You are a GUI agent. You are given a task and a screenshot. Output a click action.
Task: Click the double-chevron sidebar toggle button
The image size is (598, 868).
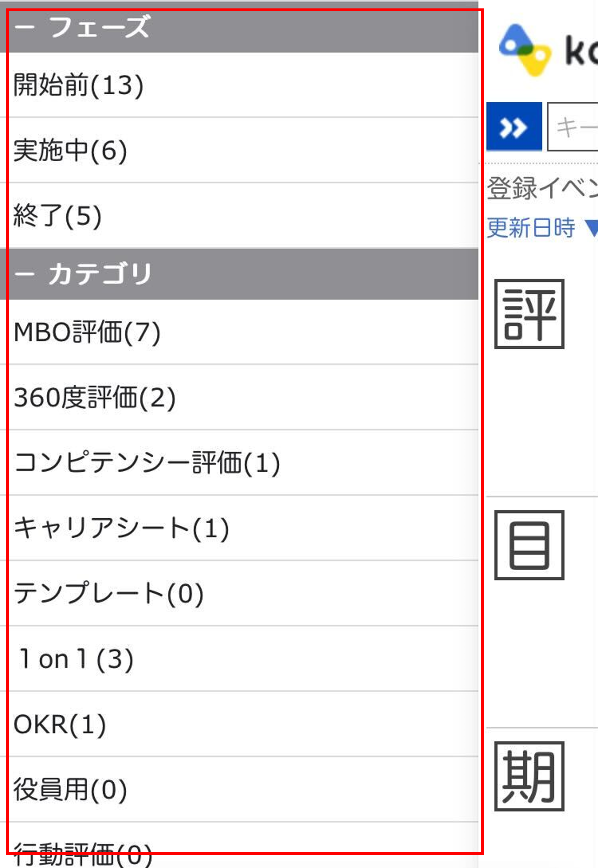point(514,127)
